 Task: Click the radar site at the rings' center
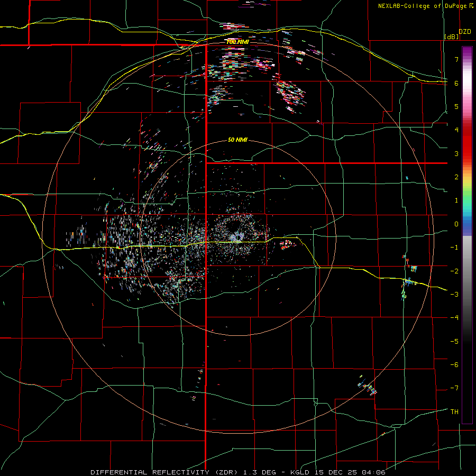238,237
